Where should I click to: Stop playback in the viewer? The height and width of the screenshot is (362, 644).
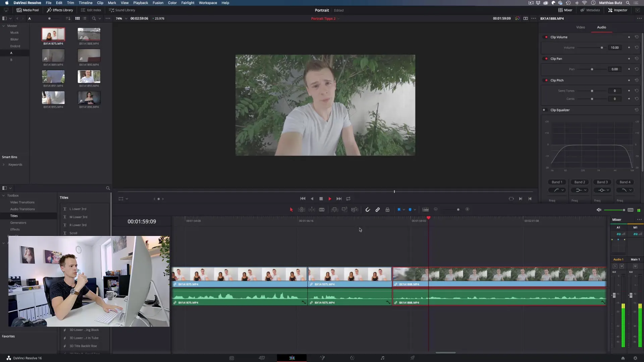pyautogui.click(x=321, y=198)
